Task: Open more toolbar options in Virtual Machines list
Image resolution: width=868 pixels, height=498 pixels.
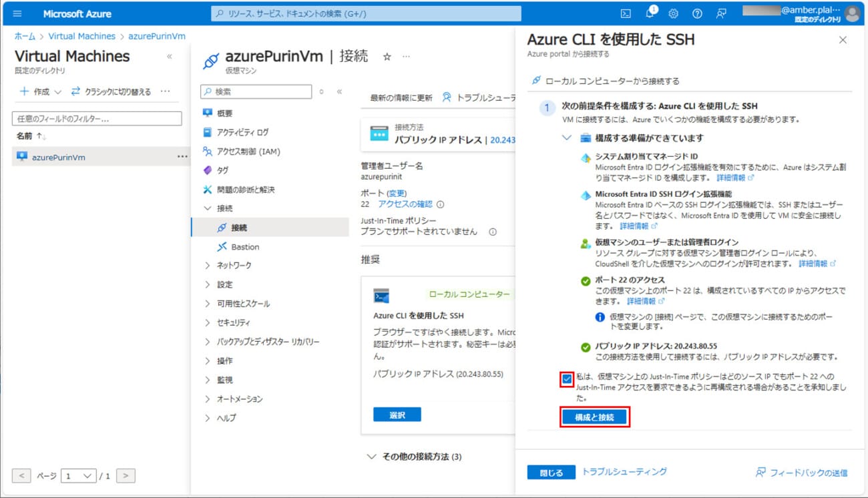Action: [x=166, y=91]
